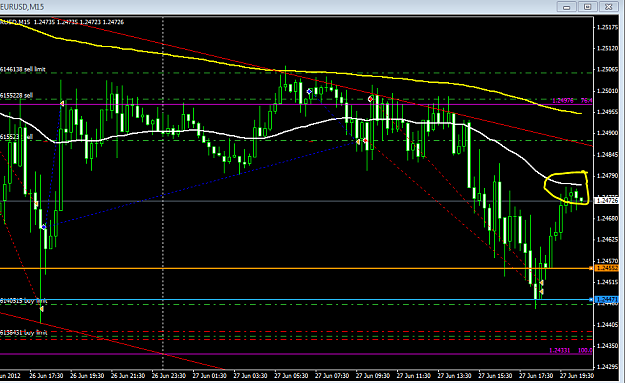Click time axis label 27 Jun 09:30
This screenshot has height=383, width=625.
click(373, 376)
